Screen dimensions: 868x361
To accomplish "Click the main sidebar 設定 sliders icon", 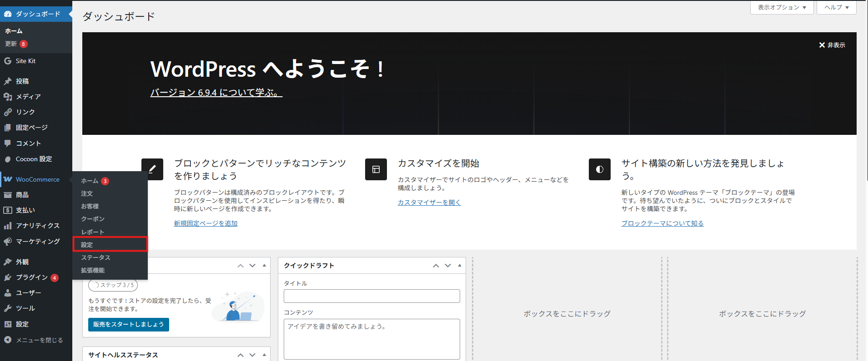I will coord(8,324).
